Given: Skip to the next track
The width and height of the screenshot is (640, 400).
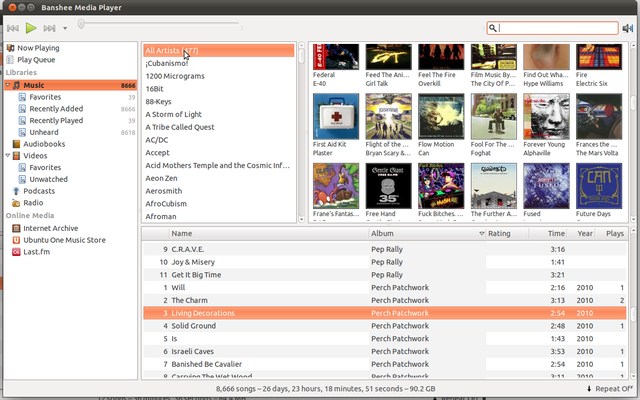Looking at the screenshot, I should (x=49, y=28).
